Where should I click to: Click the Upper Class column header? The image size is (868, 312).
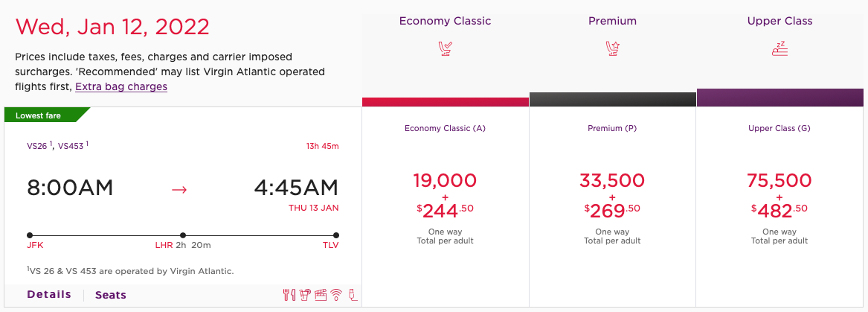779,21
